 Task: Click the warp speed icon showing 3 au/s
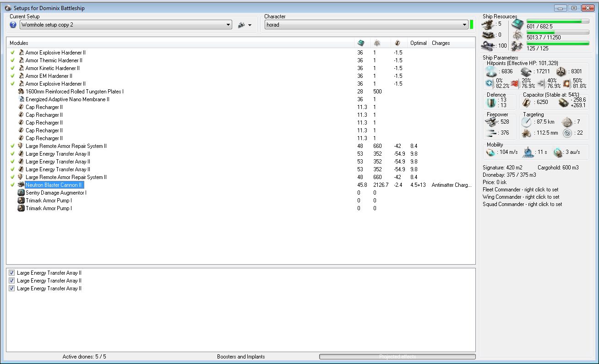click(x=558, y=152)
